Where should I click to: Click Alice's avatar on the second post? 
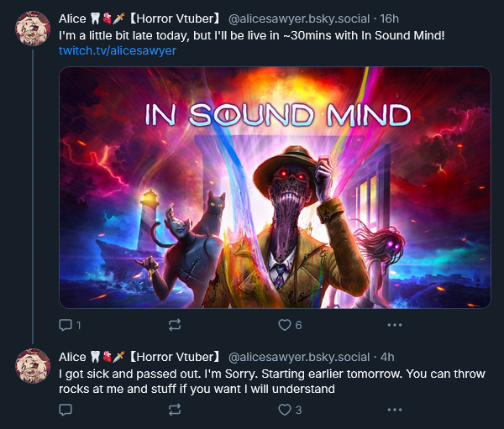pyautogui.click(x=34, y=366)
